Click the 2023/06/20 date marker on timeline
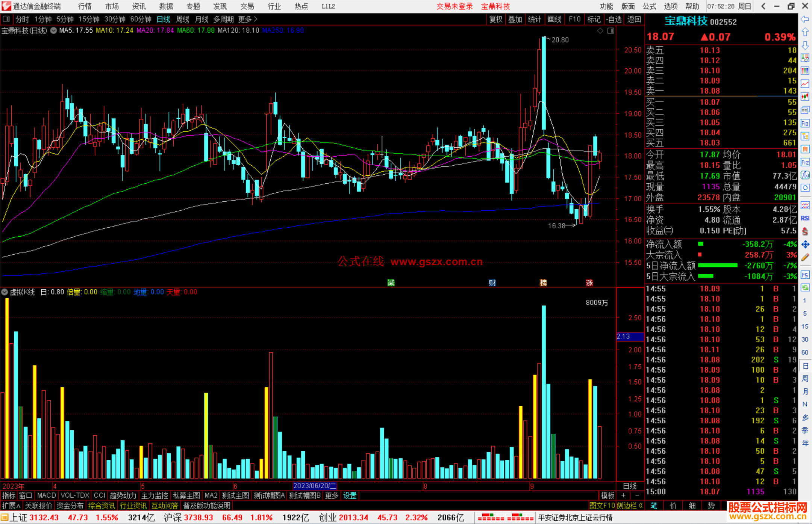 (x=314, y=486)
